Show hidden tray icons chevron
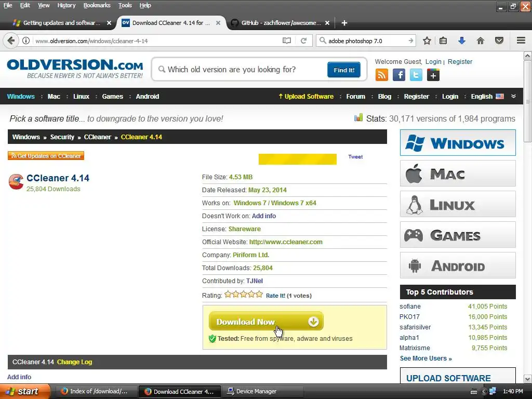This screenshot has width=532, height=399. [484, 391]
